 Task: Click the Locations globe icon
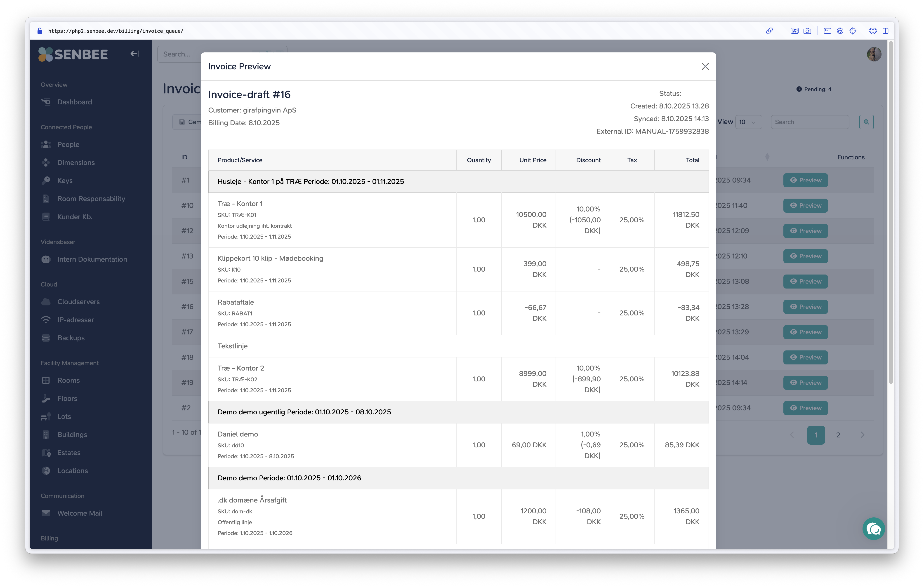[x=46, y=471]
